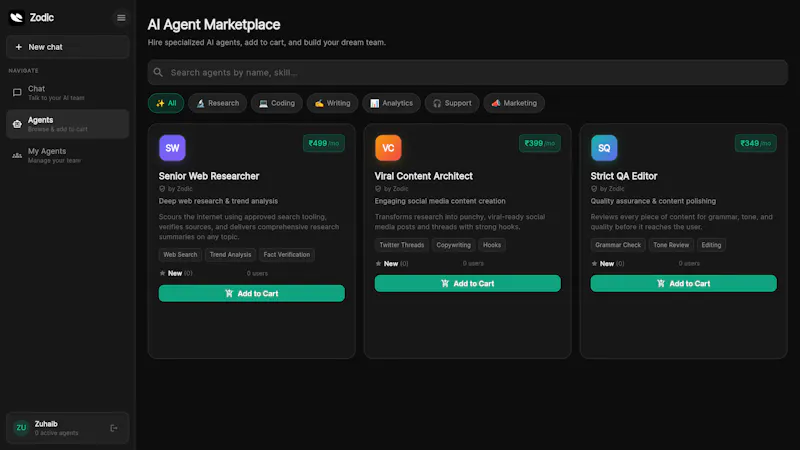This screenshot has width=800, height=450.
Task: Select the All category filter
Action: pyautogui.click(x=166, y=103)
